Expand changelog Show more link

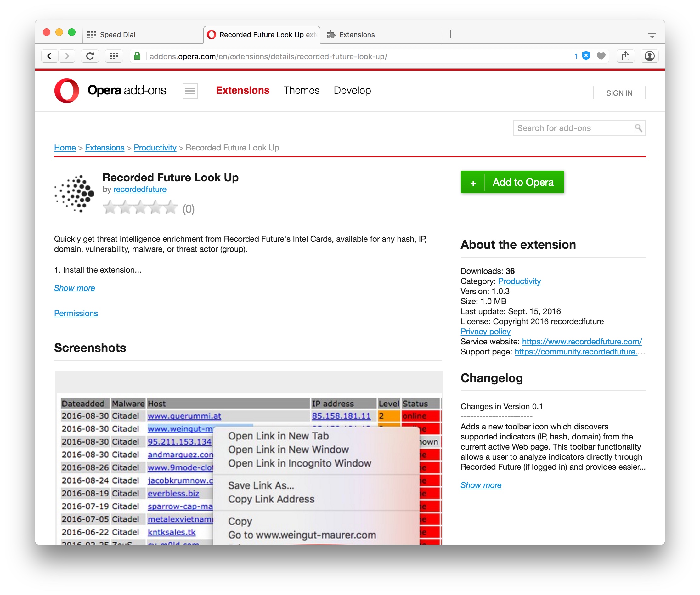(x=481, y=485)
